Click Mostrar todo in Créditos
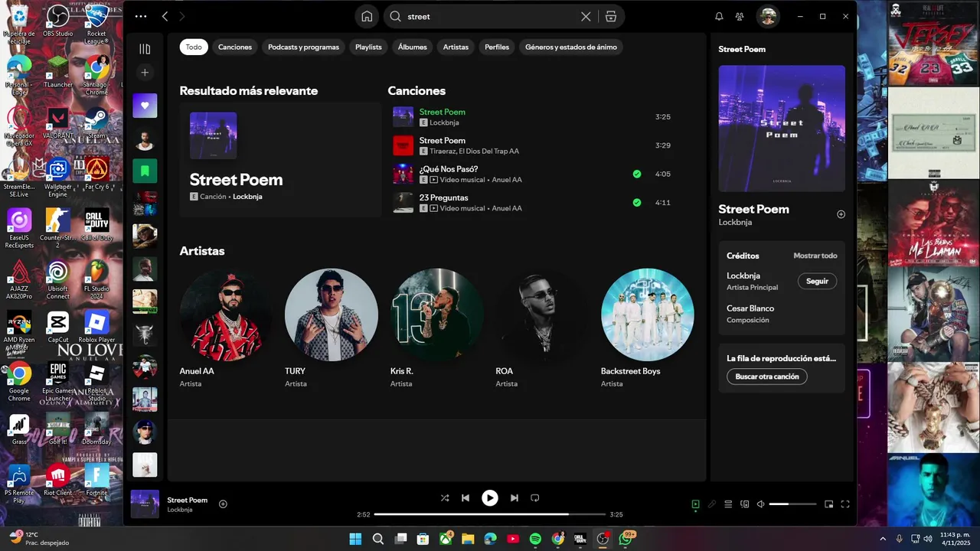Screen dimensions: 980x551 [815, 256]
